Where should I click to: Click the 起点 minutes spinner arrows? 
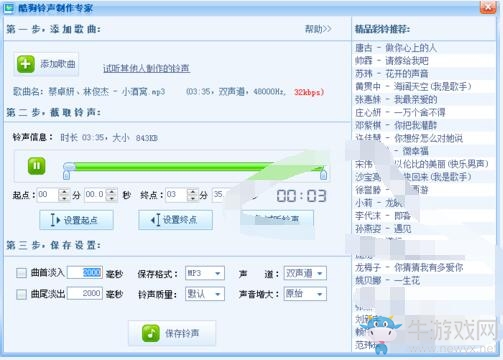[x=64, y=195]
